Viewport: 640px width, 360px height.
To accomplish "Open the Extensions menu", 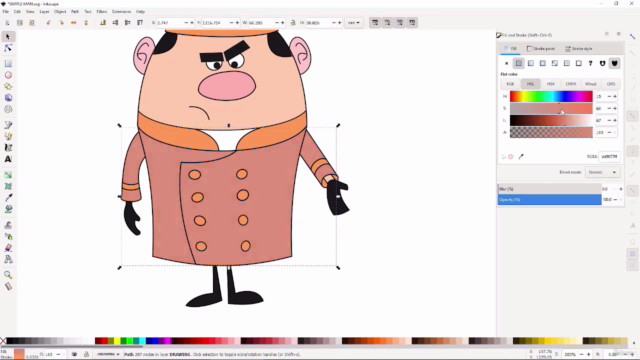I will [121, 12].
